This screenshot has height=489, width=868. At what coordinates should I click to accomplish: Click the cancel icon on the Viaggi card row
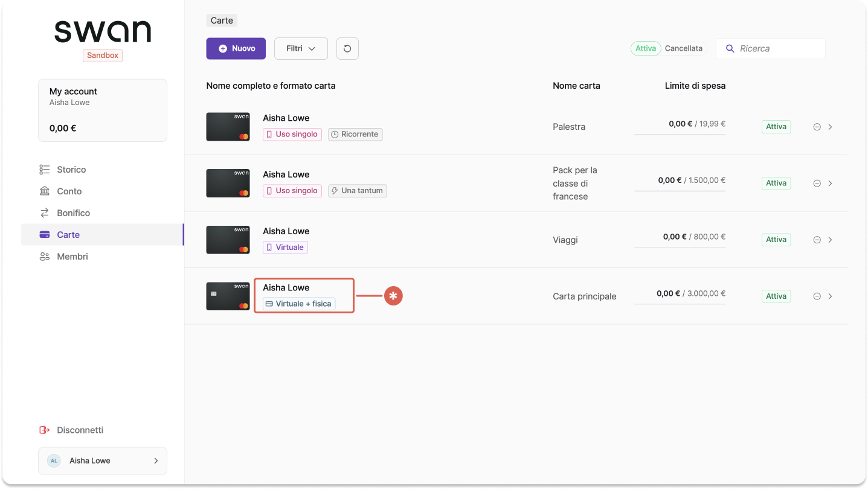pyautogui.click(x=817, y=240)
